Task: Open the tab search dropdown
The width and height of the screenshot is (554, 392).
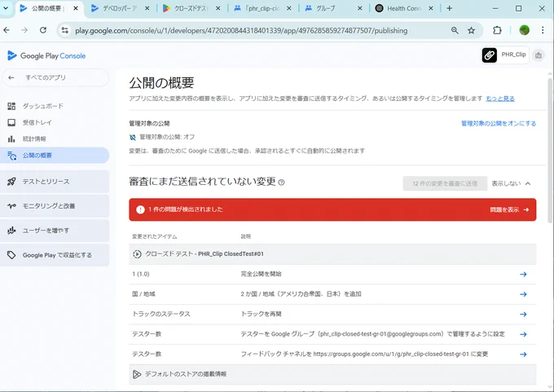Action: coord(6,8)
